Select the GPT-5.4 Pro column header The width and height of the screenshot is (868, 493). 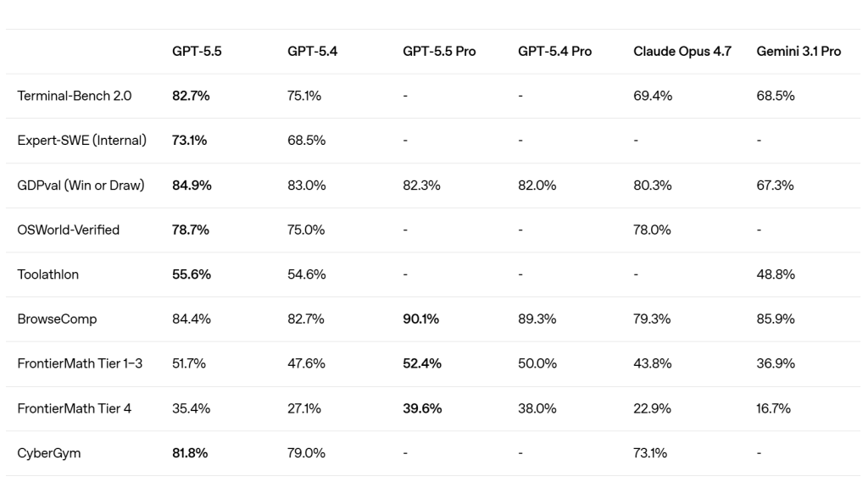coord(554,52)
